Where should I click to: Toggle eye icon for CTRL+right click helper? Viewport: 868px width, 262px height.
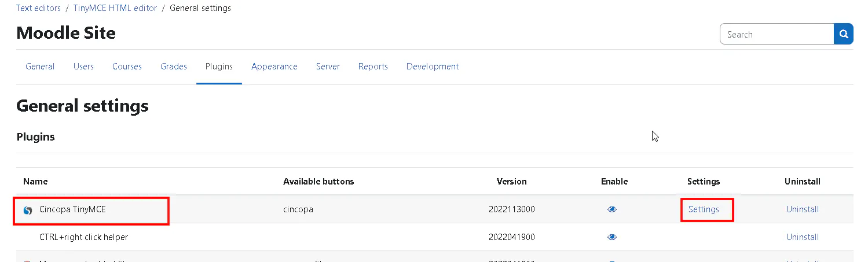pos(612,237)
